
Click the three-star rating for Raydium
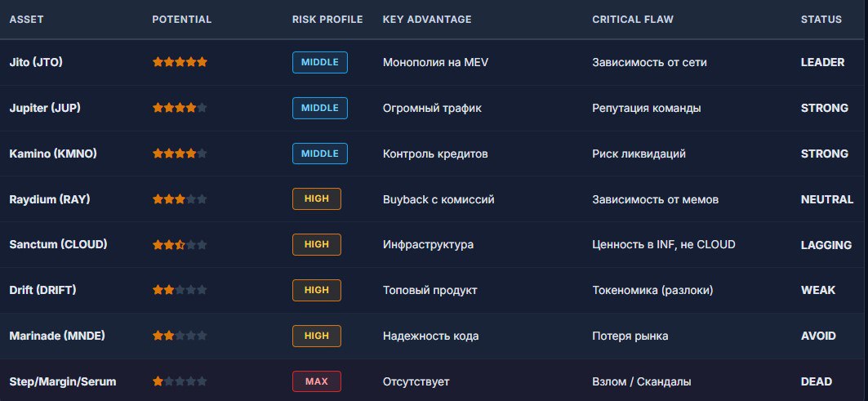click(180, 198)
